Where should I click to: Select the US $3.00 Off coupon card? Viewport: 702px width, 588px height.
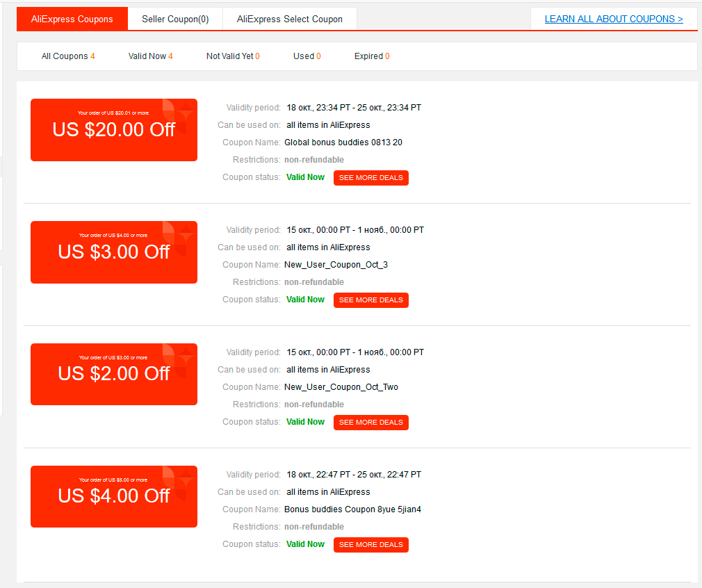click(x=114, y=252)
